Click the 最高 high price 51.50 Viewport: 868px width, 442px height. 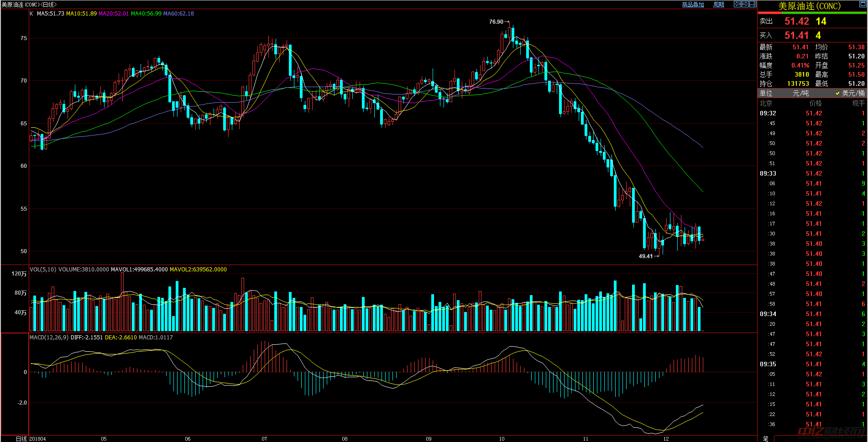click(857, 74)
